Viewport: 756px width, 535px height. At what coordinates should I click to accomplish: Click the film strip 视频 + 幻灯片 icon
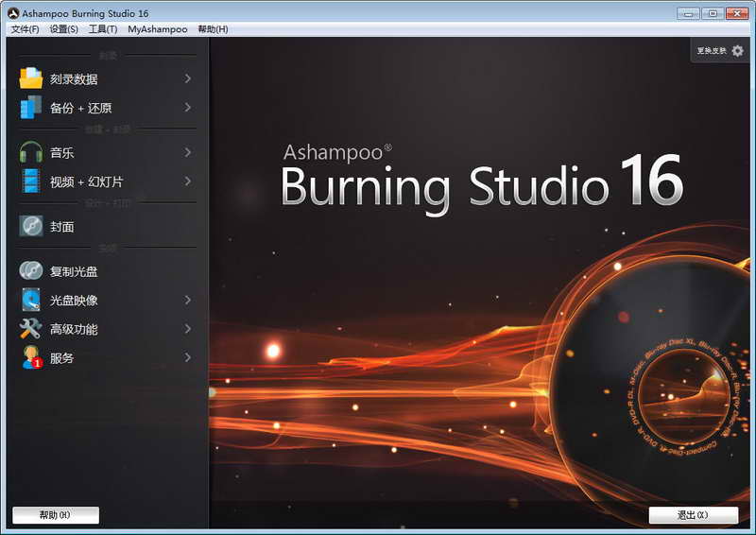(x=31, y=181)
